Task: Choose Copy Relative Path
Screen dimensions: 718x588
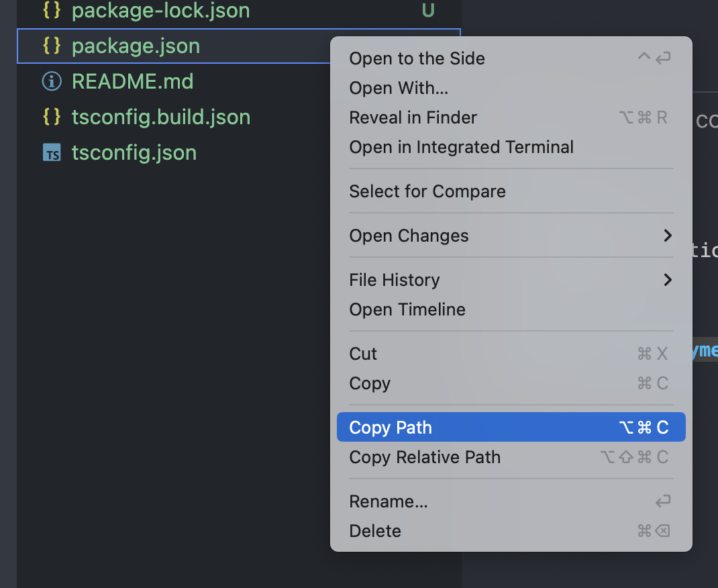Action: coord(425,457)
